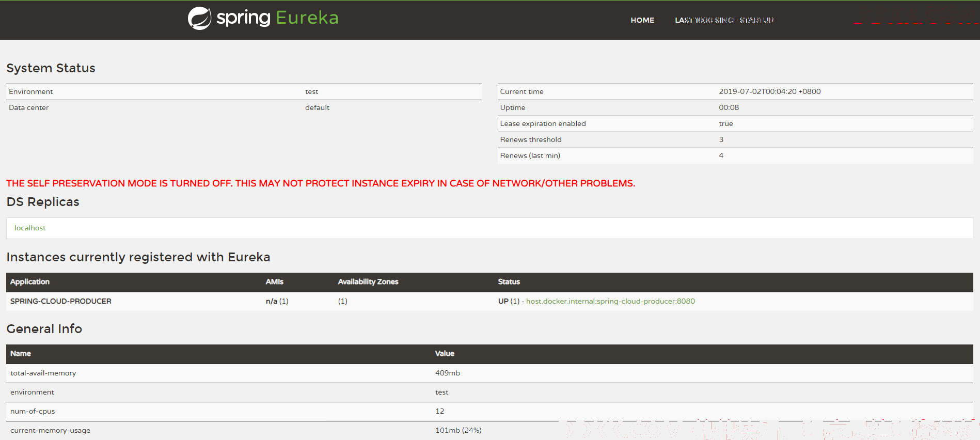Viewport: 980px width, 440px height.
Task: Click the Availability Zones column header
Action: coord(368,281)
